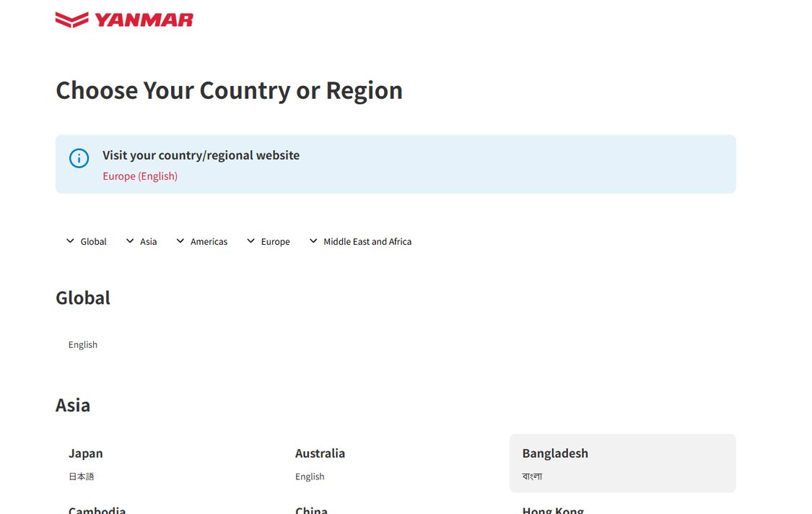Click the Cambodia country entry
Viewport: 812px width, 514px height.
(x=97, y=510)
